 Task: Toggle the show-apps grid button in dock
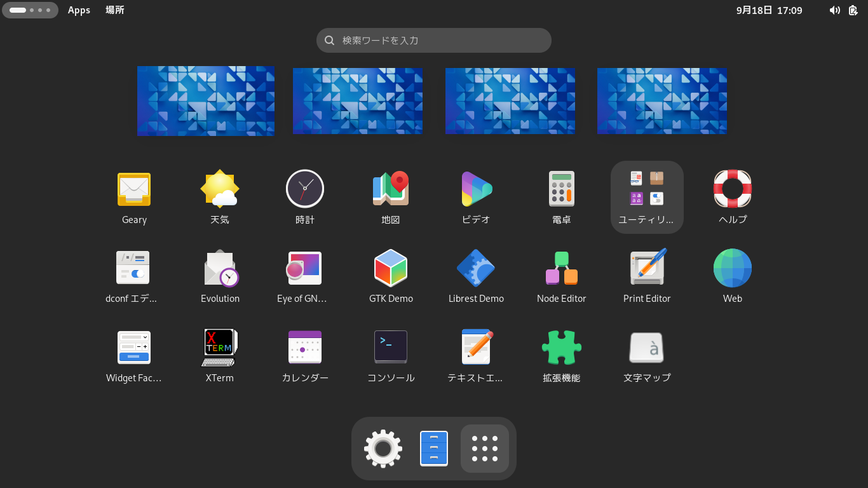(x=485, y=449)
